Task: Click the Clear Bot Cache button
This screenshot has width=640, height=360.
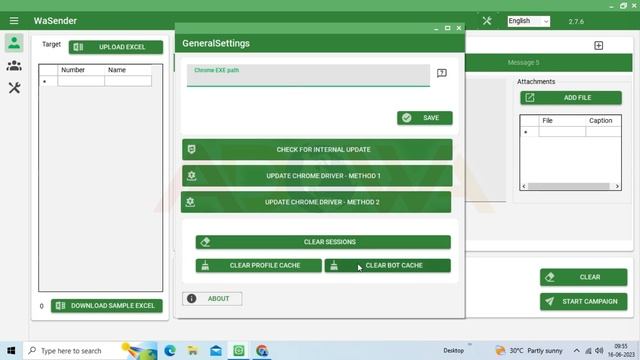Action: (x=388, y=266)
